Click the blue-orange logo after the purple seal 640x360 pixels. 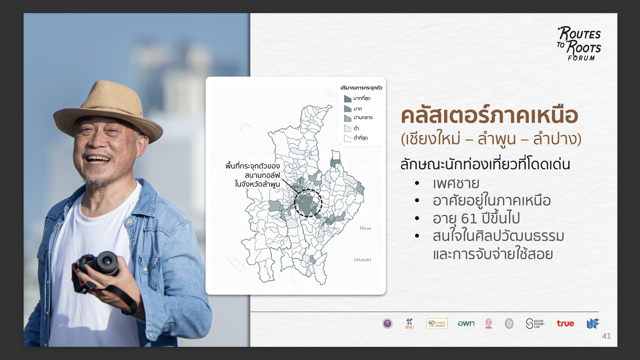point(409,323)
